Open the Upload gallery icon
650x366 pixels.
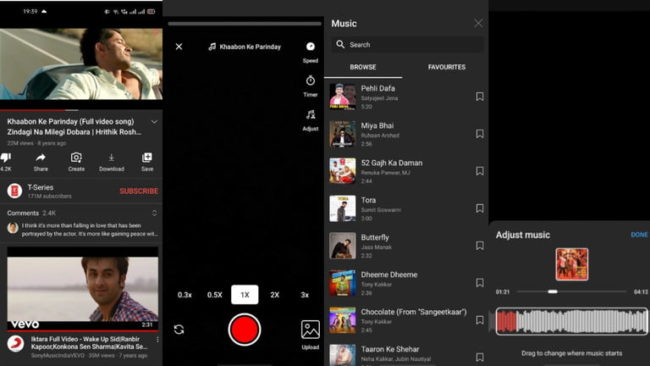tap(310, 330)
